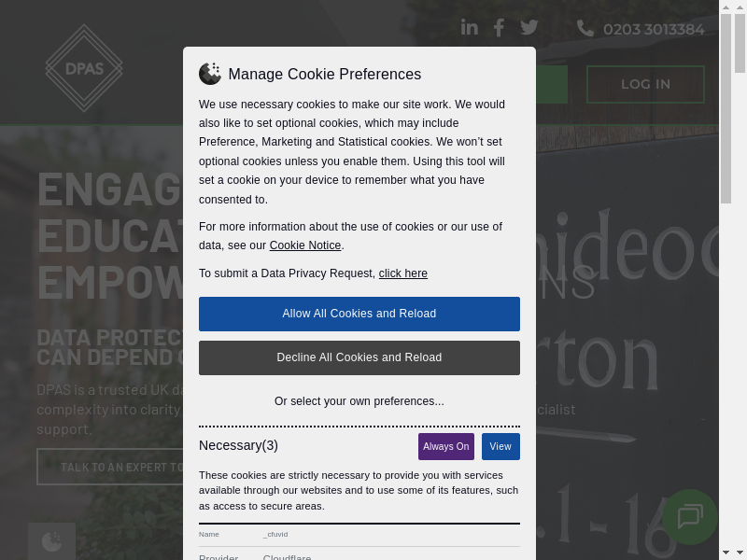Open the DPAS Twitter page icon
This screenshot has height=560, width=747.
529,28
